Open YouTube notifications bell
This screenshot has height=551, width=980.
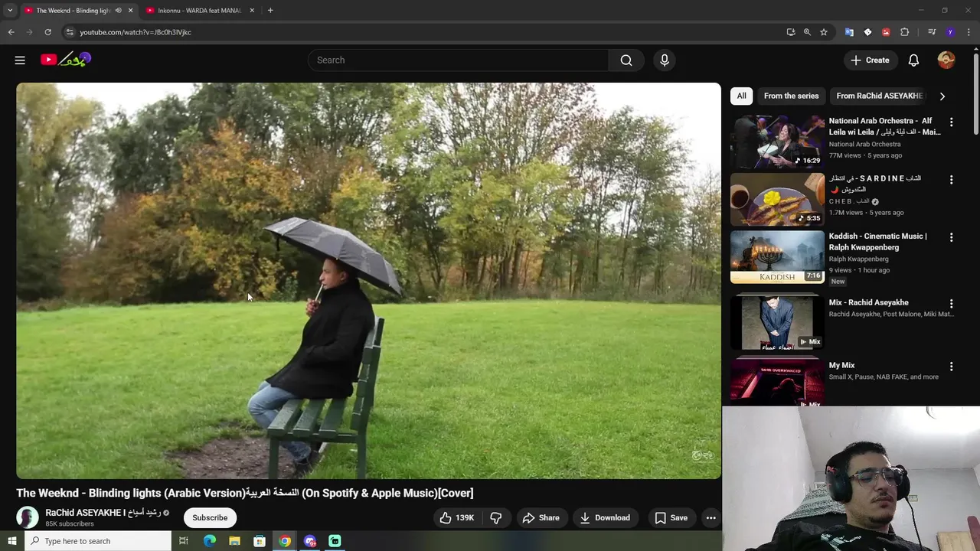pyautogui.click(x=913, y=60)
